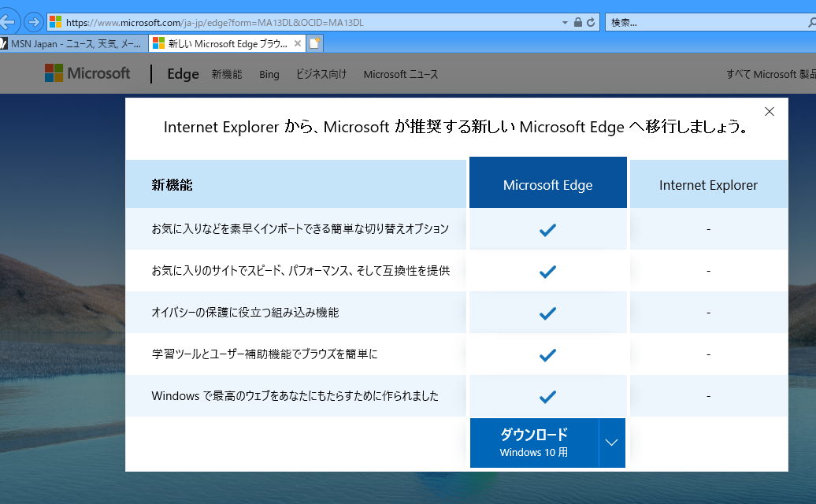Click the お気に入りなどを素早くインポート feature row text
The width and height of the screenshot is (816, 504).
pos(300,229)
